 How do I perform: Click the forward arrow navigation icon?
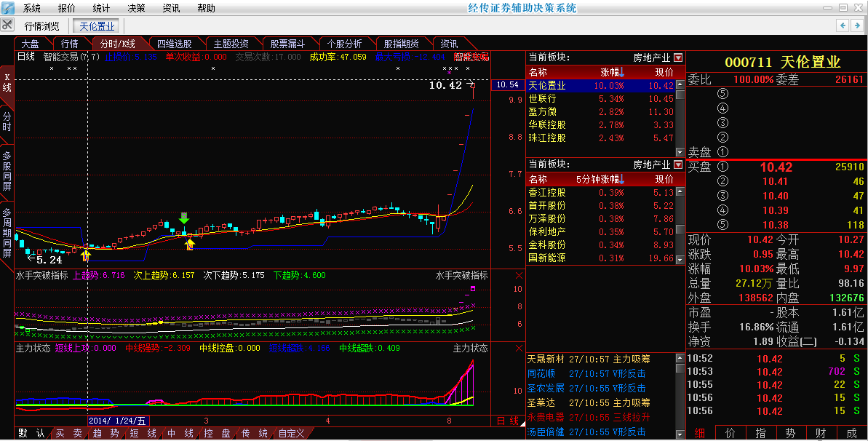pos(856,25)
